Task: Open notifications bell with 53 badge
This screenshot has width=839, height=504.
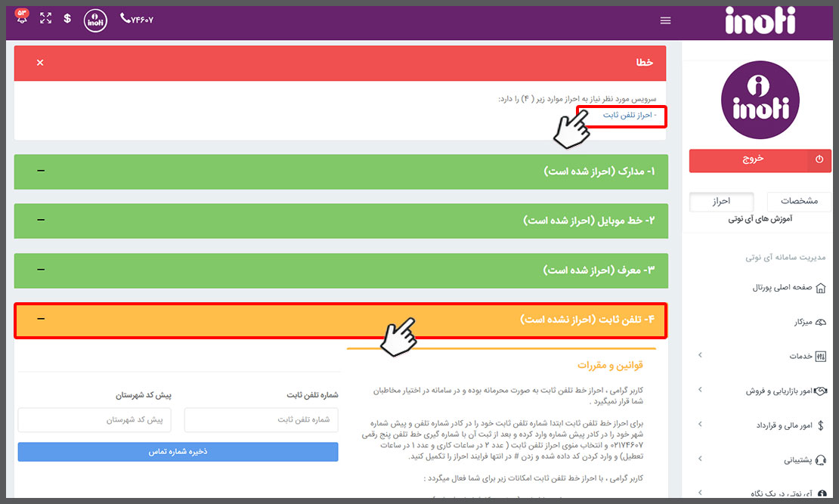Action: pos(22,19)
